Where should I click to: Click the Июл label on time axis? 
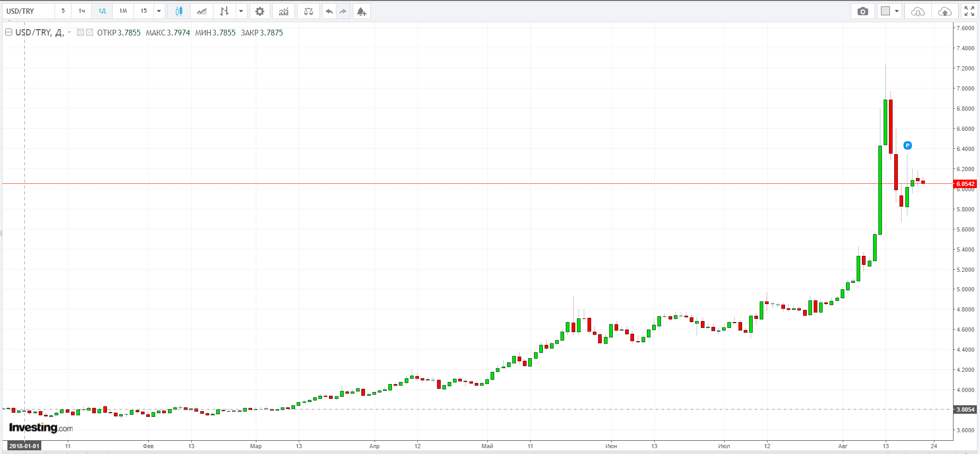pos(724,446)
